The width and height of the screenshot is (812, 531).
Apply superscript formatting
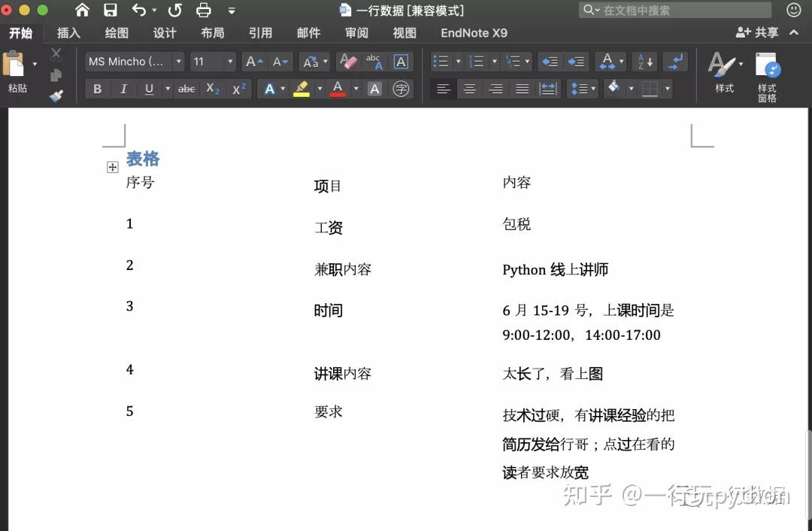tap(238, 88)
